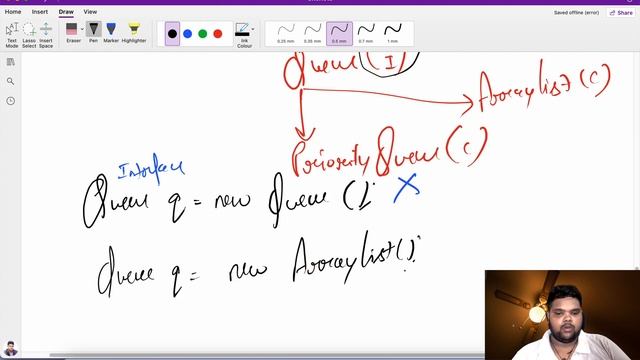Choose the blue ink color
Image resolution: width=640 pixels, height=360 pixels.
coord(187,34)
